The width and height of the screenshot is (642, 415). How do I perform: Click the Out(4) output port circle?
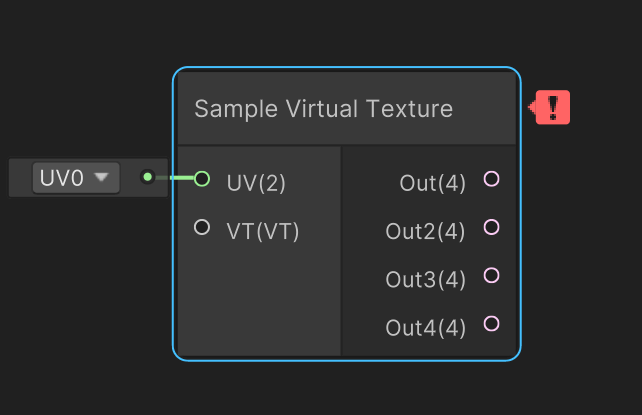point(491,179)
